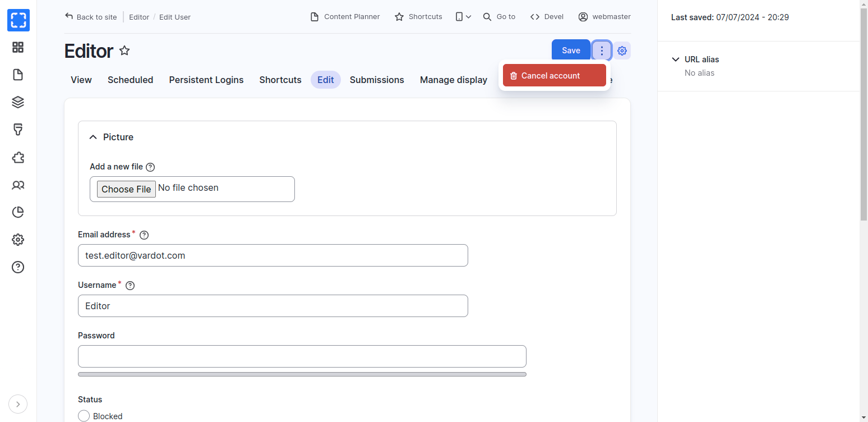Star the Editor page as a shortcut
Image resolution: width=868 pixels, height=422 pixels.
(x=124, y=51)
